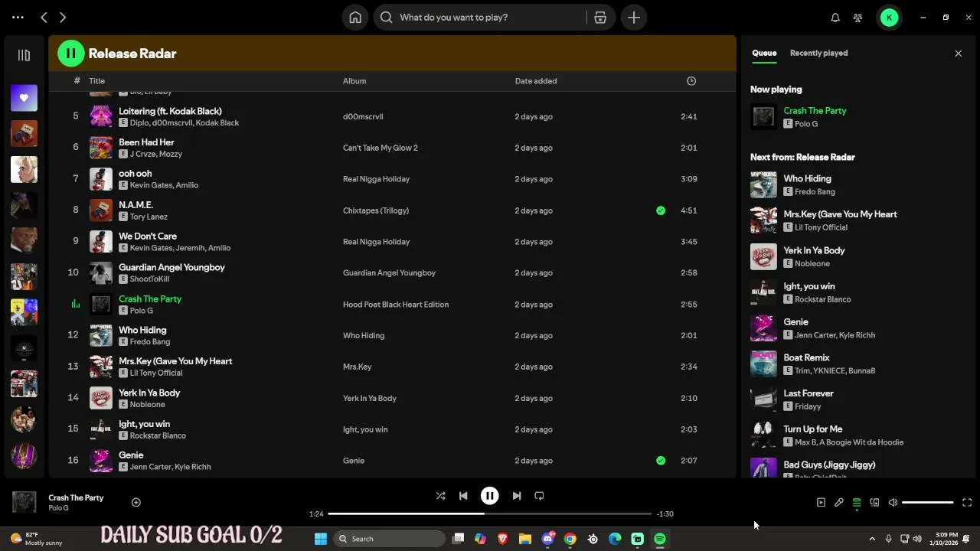Open Polo G in the Now playing queue
Image resolution: width=980 pixels, height=551 pixels.
(806, 124)
